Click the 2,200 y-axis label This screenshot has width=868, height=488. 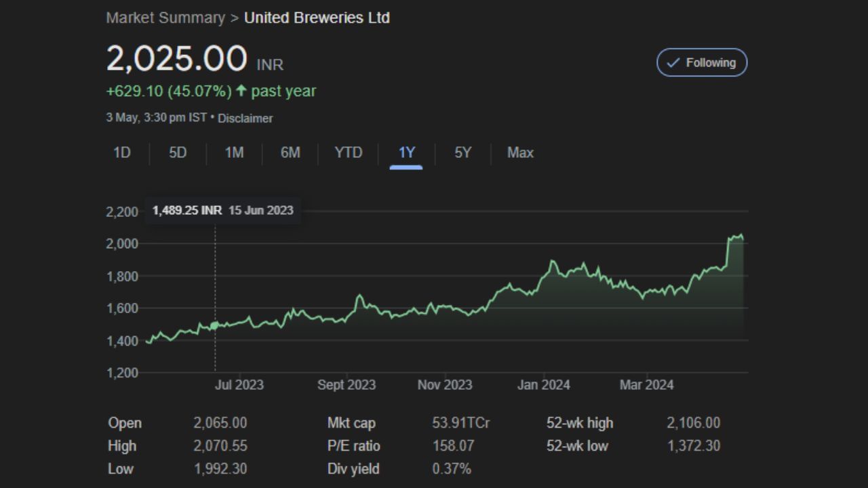click(122, 211)
